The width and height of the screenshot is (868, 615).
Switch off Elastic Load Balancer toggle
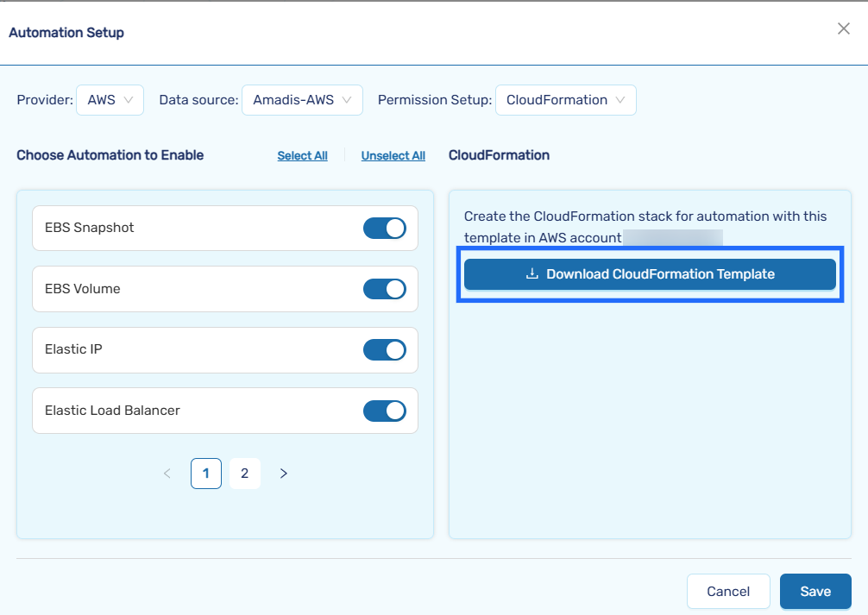point(384,411)
